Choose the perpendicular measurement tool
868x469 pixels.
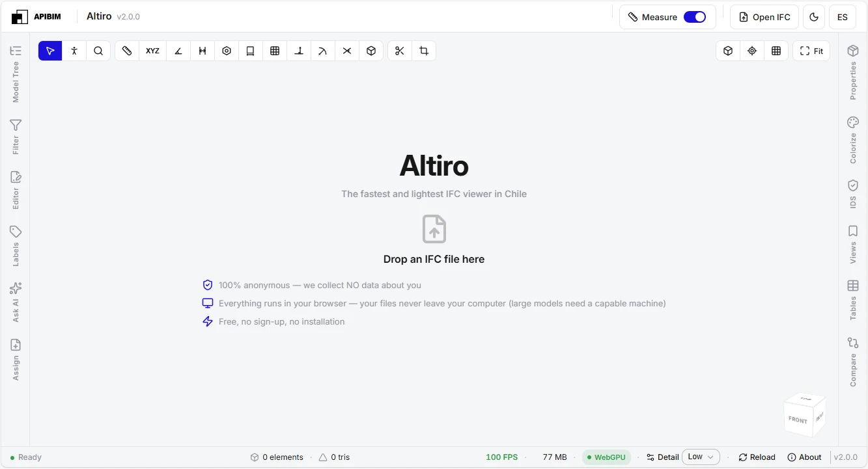299,51
